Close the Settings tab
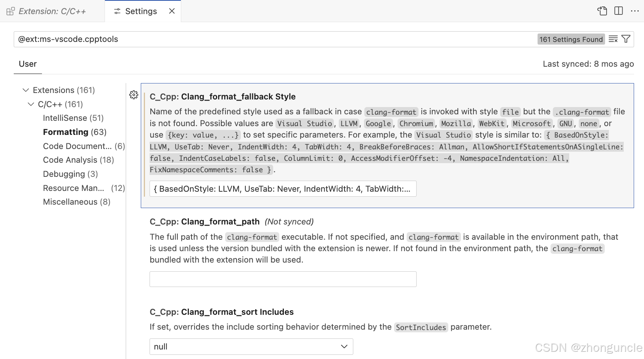Image resolution: width=644 pixels, height=359 pixels. [x=171, y=11]
